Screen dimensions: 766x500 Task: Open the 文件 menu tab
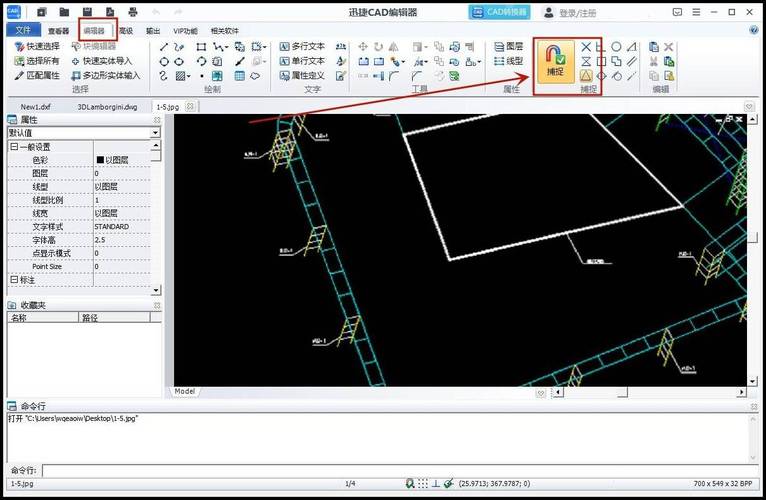pyautogui.click(x=23, y=30)
